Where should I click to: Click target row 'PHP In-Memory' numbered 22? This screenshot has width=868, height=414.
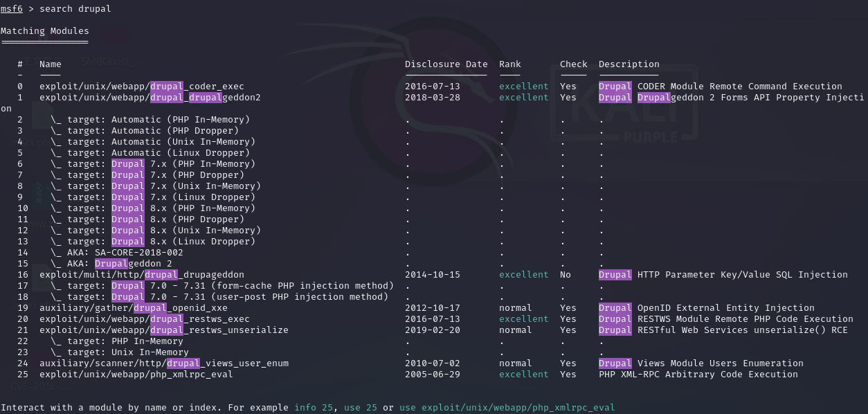point(117,341)
